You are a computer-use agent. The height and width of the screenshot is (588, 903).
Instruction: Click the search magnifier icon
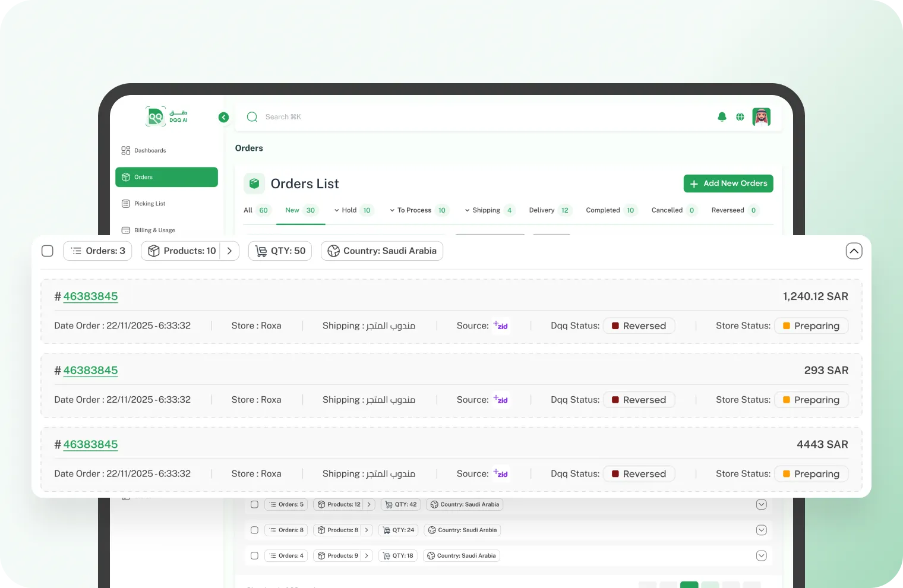point(252,117)
